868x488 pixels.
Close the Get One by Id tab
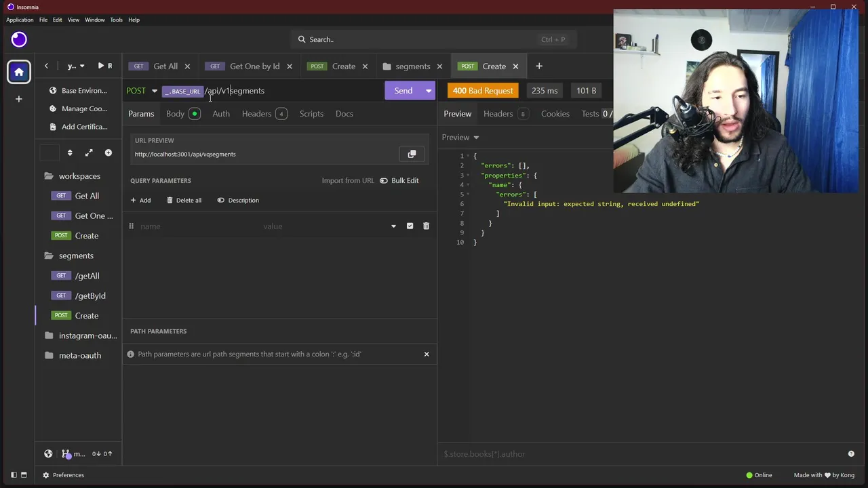290,66
